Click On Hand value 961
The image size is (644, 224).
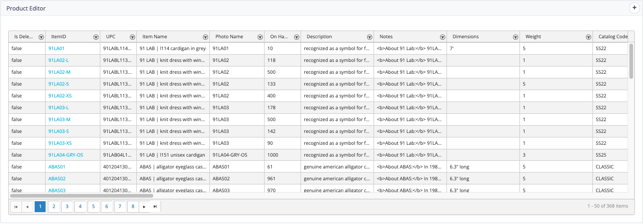click(282, 178)
